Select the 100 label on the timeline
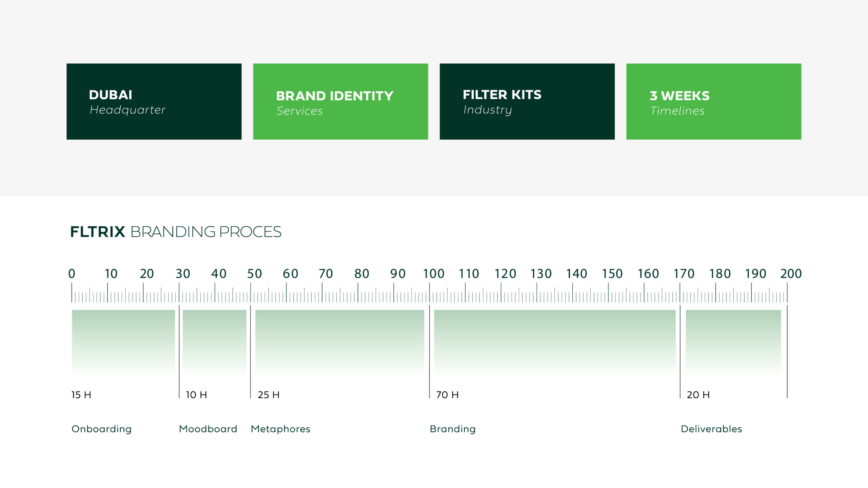 tap(433, 274)
